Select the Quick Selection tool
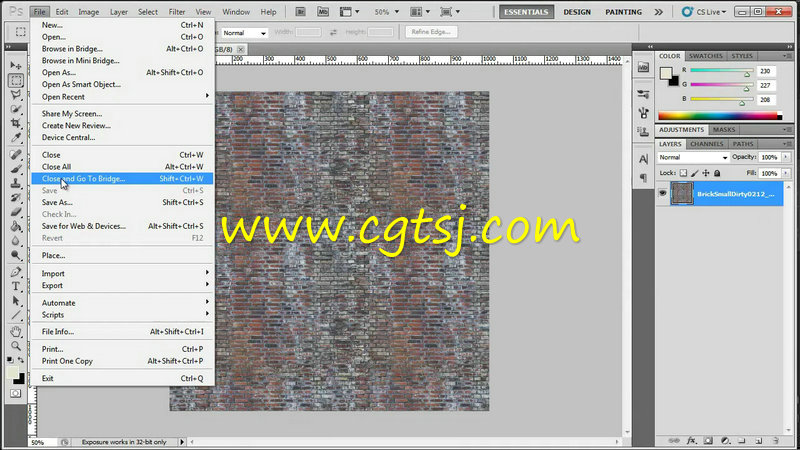 click(16, 109)
